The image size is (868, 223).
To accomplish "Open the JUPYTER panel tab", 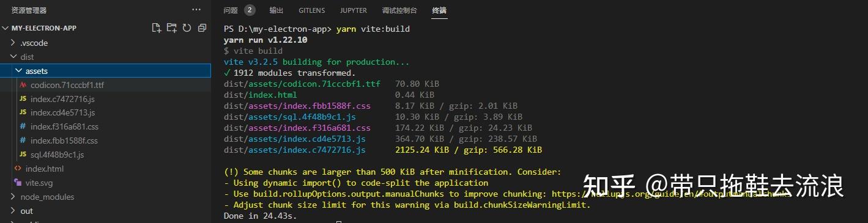I will [x=354, y=10].
